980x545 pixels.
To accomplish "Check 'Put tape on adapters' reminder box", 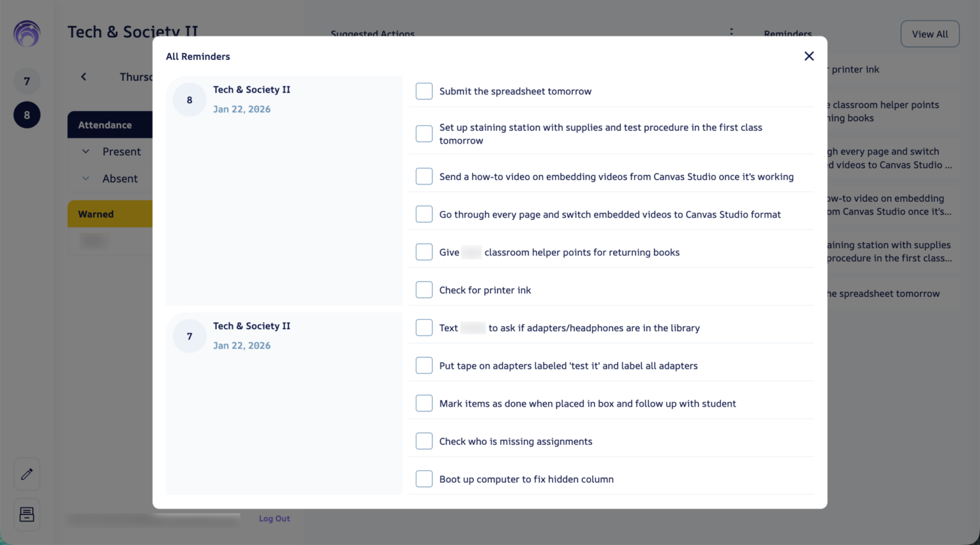I will coord(424,366).
